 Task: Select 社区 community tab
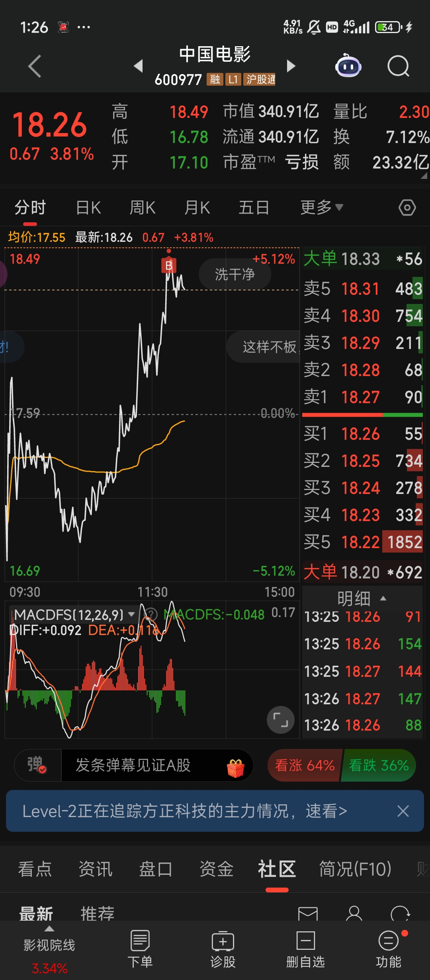click(277, 869)
